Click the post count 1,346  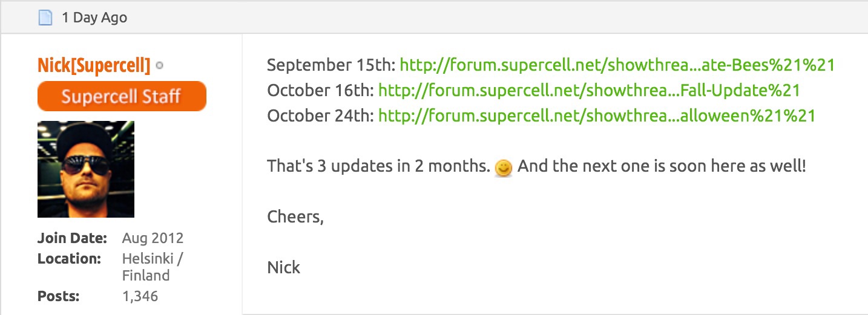(x=140, y=296)
